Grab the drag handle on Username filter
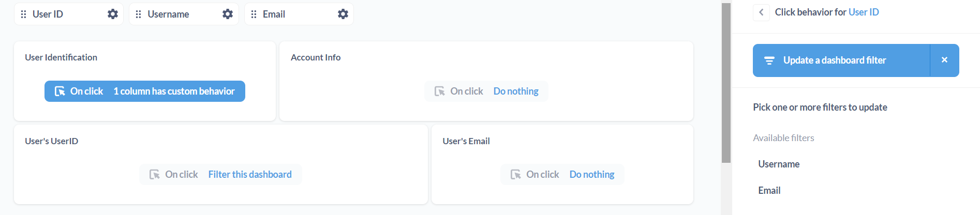This screenshot has width=980, height=215. [138, 14]
